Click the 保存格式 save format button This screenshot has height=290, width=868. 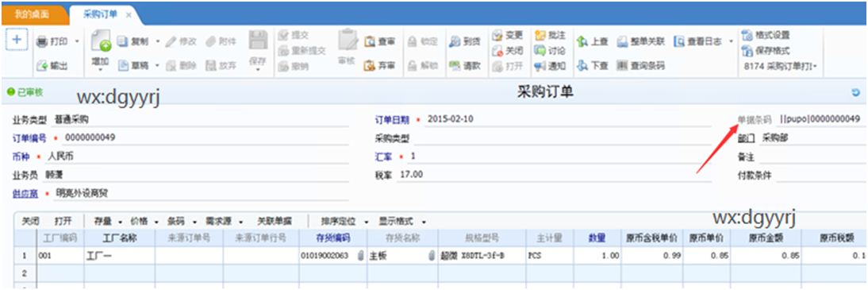(x=766, y=51)
